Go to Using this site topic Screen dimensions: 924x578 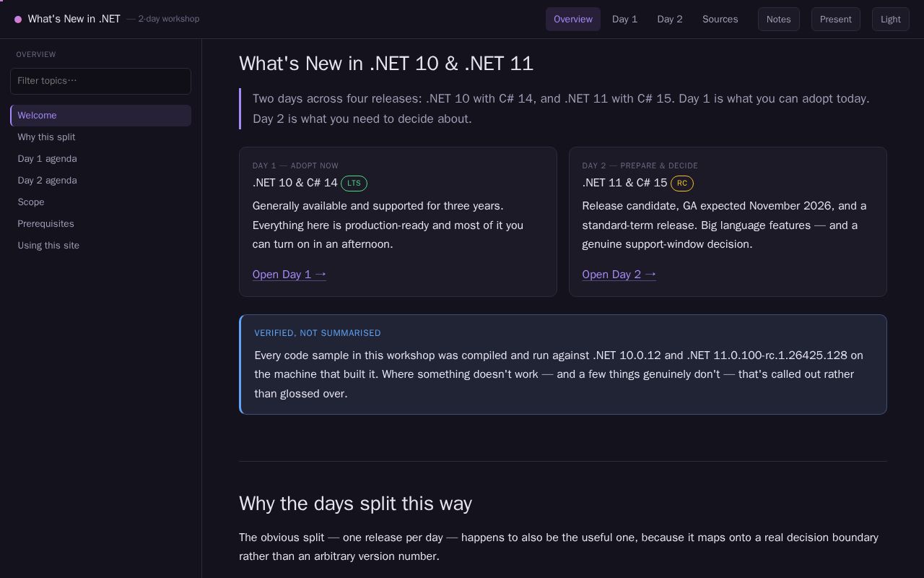pos(100,246)
